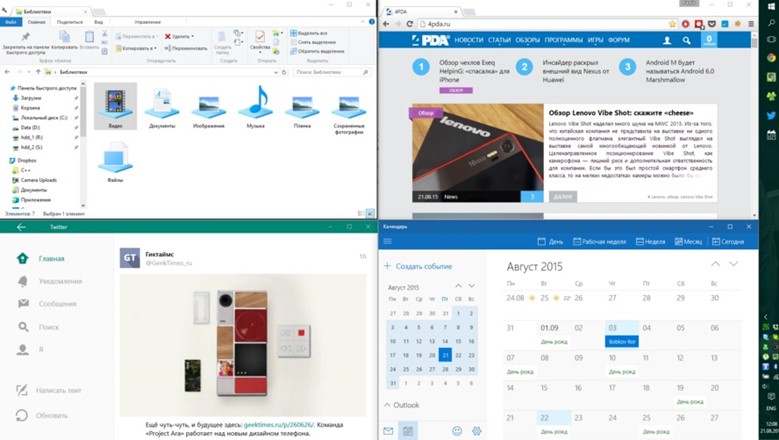Viewport: 779px width, 440px height.
Task: Open ОБЗОРЫ on 4PDA navigation
Action: click(x=527, y=40)
